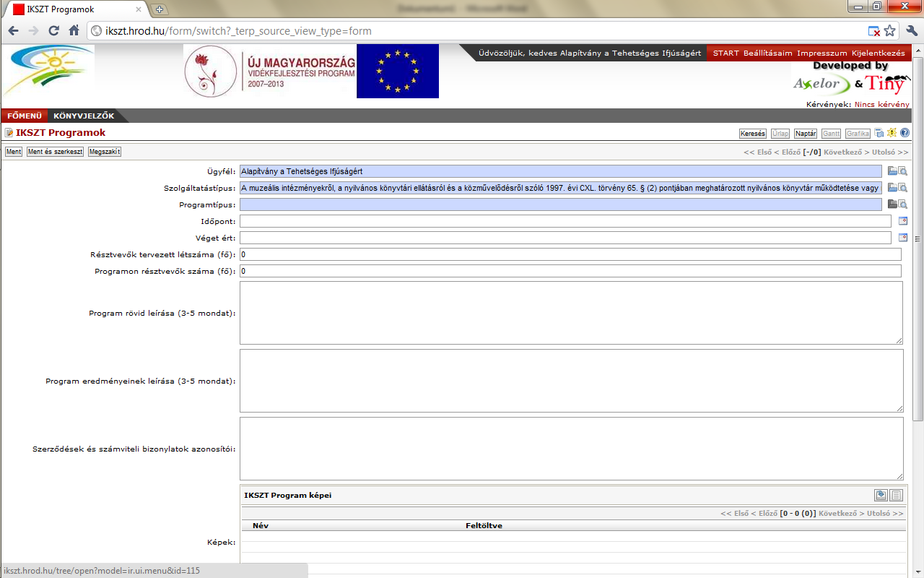Click Következő > in Program képei pager
Image resolution: width=924 pixels, height=578 pixels.
841,514
